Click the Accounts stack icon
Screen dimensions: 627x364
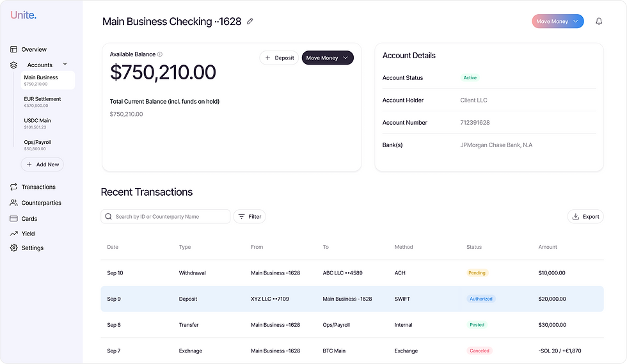[13, 65]
